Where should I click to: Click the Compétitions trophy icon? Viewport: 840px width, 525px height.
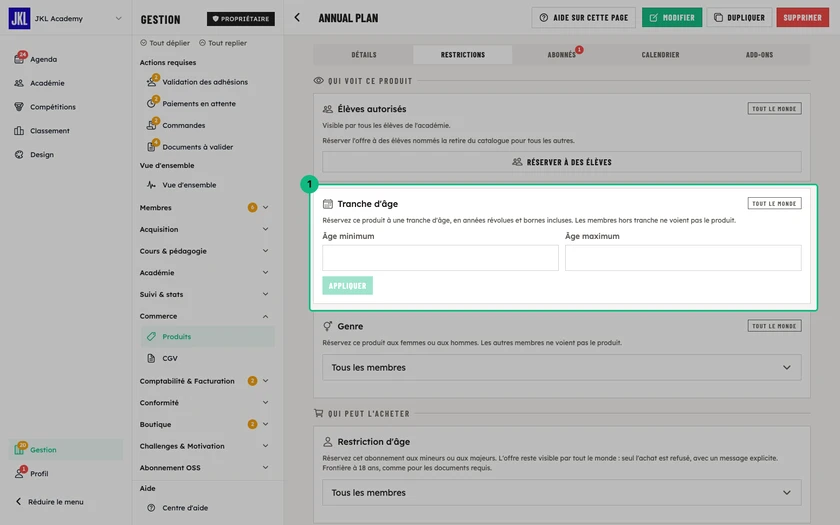(19, 107)
